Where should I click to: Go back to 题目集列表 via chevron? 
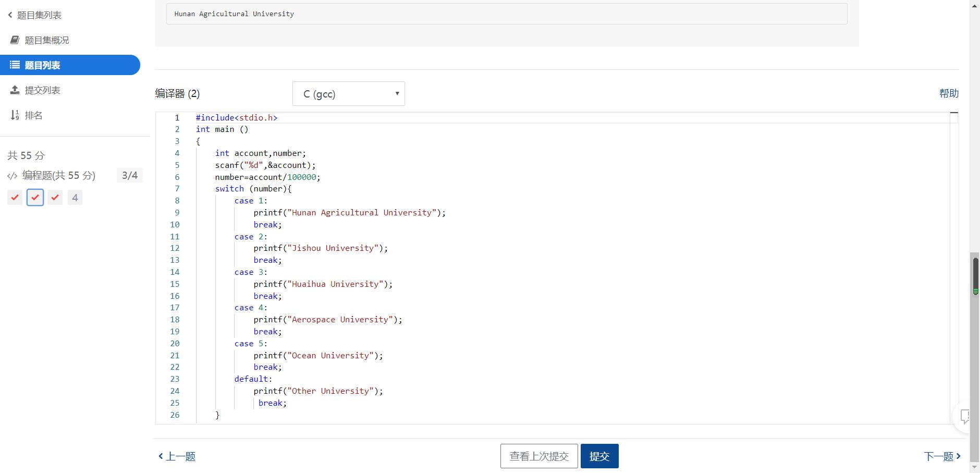click(10, 15)
